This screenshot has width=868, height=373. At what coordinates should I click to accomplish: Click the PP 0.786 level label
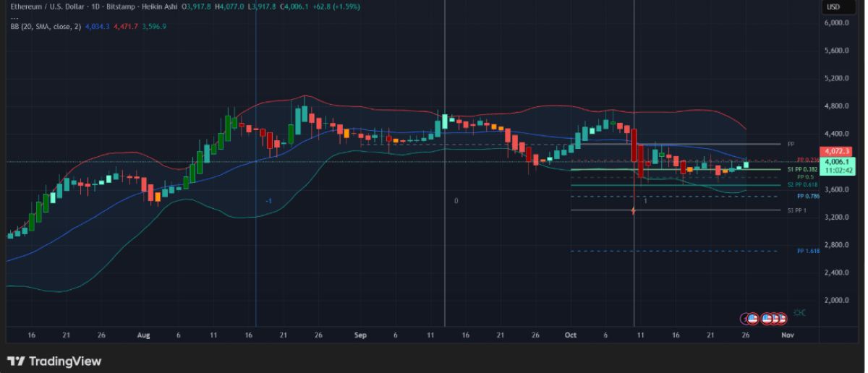coord(807,197)
